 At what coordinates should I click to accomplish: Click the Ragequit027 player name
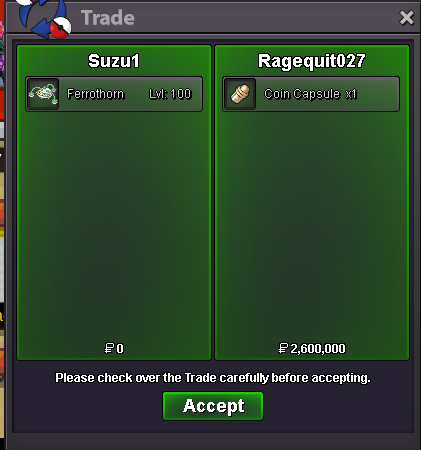[x=312, y=61]
